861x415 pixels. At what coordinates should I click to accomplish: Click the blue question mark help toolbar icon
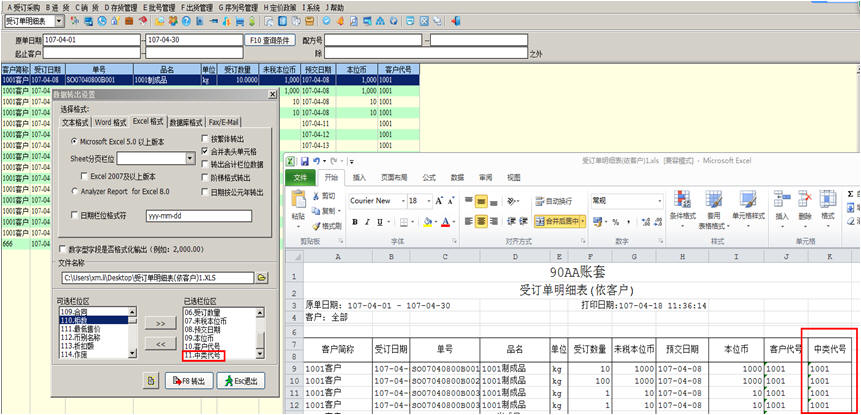point(186,22)
